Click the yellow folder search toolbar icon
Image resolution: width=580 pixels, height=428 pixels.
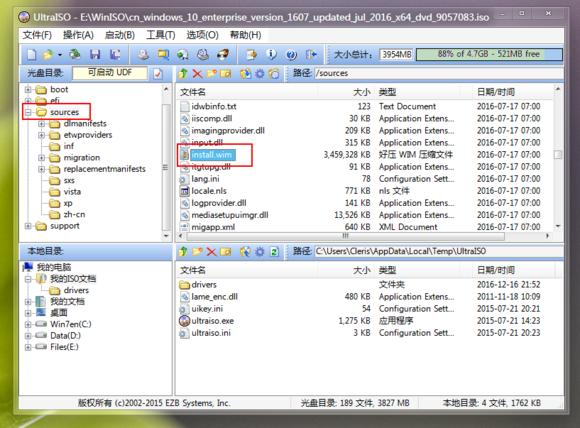point(163,55)
